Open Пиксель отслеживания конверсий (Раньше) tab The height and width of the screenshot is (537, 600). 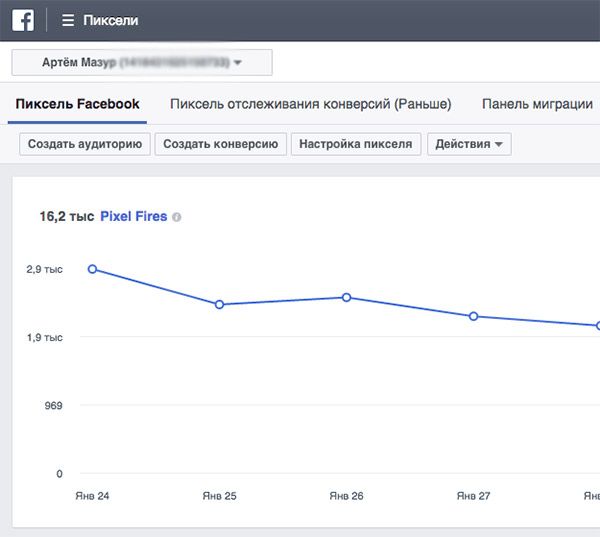pos(311,104)
